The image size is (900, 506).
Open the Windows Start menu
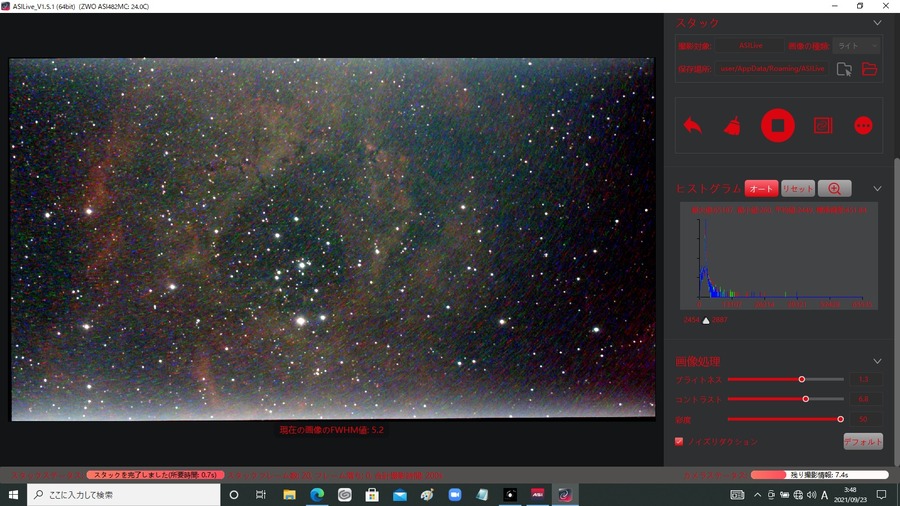point(13,495)
